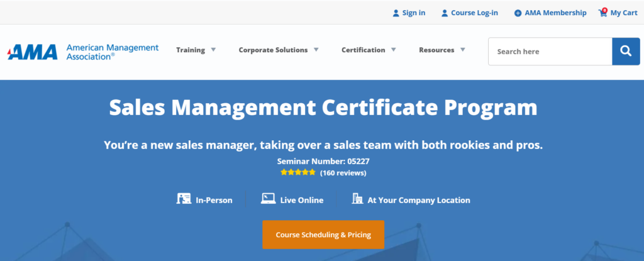Click the AMA Membership plus icon
Viewport: 644px width, 261px height.
pyautogui.click(x=518, y=13)
